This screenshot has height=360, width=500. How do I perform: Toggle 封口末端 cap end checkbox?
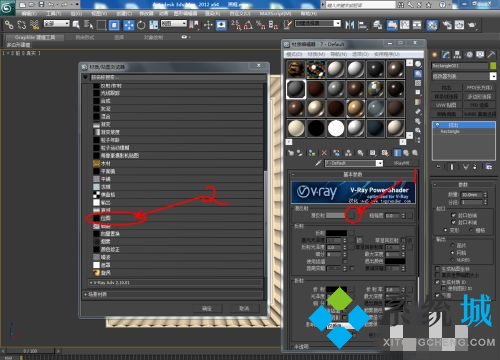point(453,222)
